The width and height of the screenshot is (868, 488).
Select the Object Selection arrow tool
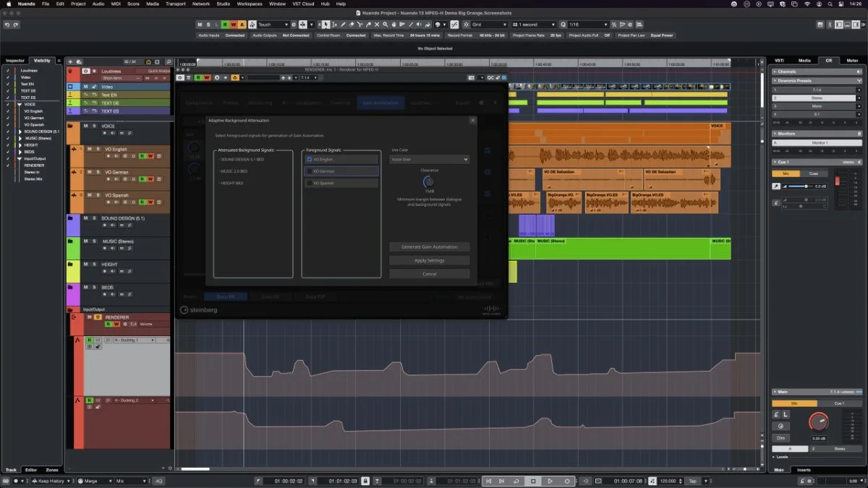[326, 25]
